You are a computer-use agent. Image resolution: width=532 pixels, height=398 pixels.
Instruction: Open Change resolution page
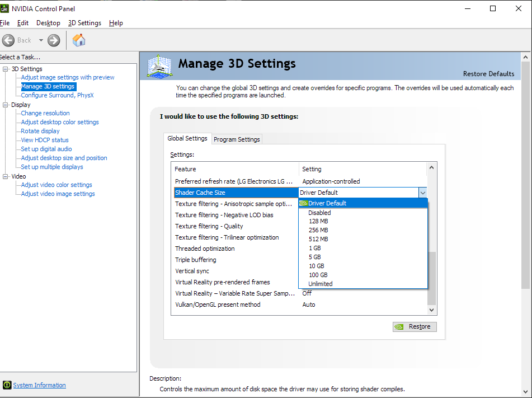45,113
